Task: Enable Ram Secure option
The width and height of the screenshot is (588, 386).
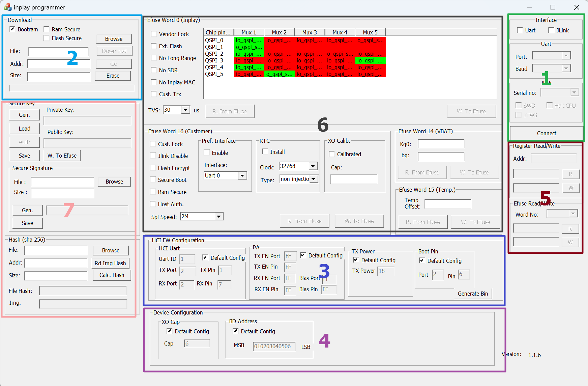Action: point(47,29)
